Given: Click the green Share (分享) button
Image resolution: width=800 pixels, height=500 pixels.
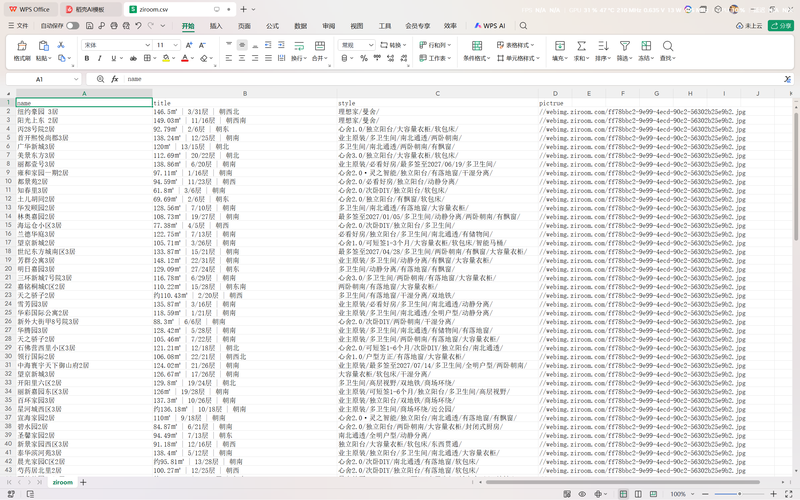Looking at the screenshot, I should pyautogui.click(x=781, y=26).
